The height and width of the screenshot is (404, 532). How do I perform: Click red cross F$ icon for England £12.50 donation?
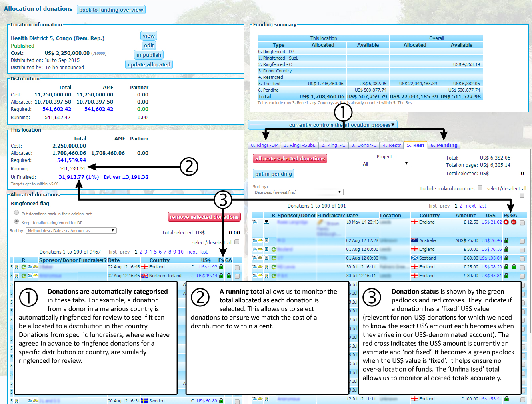[506, 222]
